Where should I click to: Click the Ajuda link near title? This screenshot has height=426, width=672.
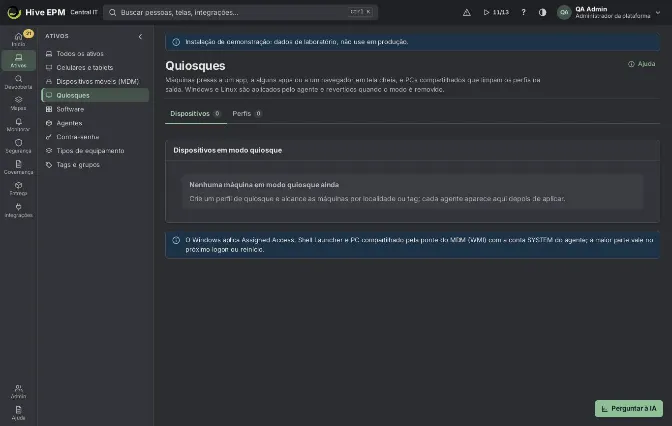tap(642, 64)
